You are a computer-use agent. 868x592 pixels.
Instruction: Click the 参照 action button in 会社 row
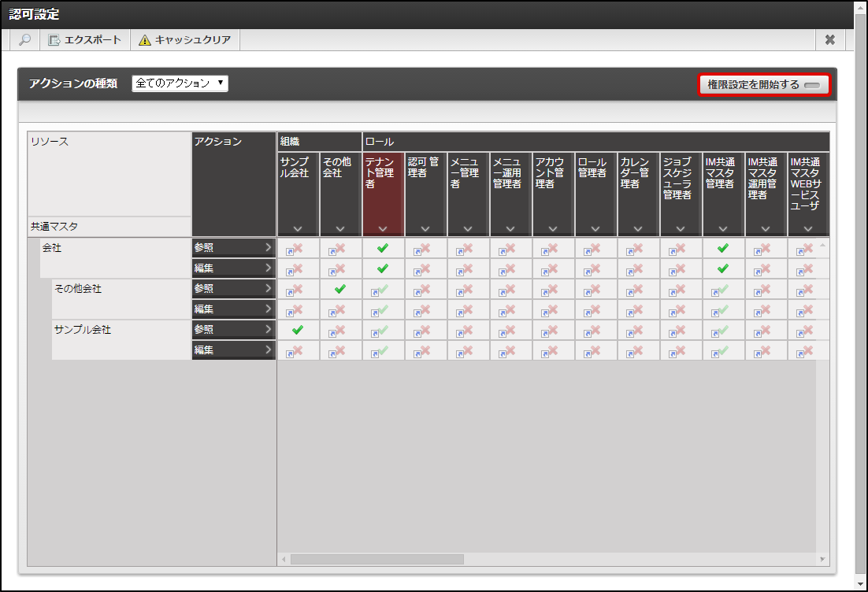233,248
